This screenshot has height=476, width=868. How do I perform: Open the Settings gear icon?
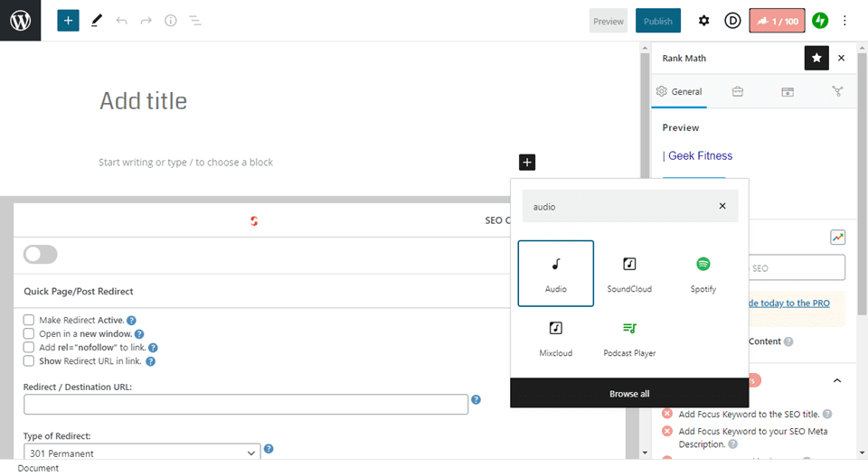[x=703, y=21]
